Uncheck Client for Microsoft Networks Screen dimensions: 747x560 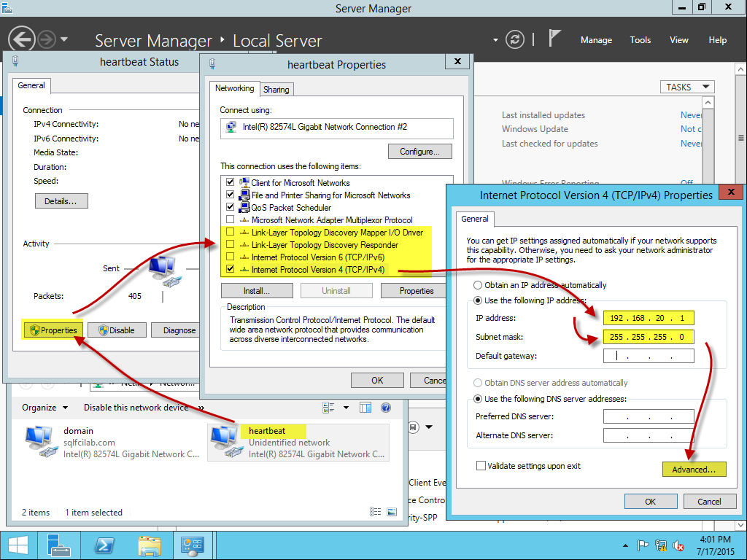pyautogui.click(x=230, y=182)
